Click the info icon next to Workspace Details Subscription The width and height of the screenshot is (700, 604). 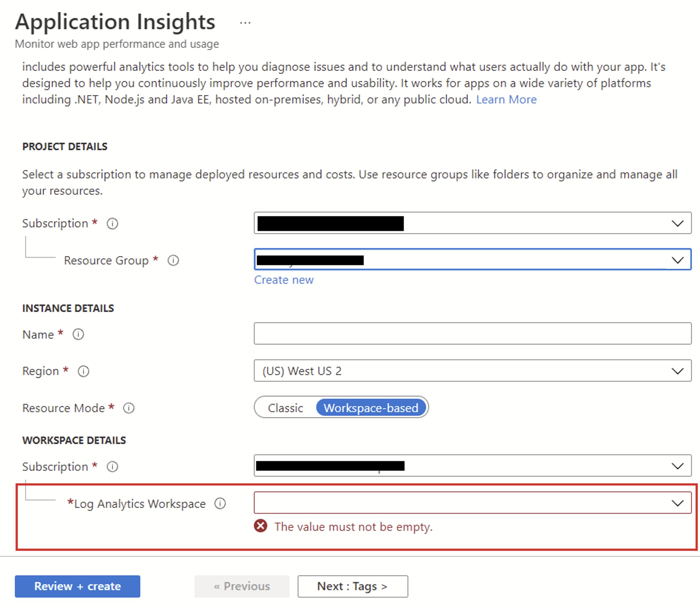(113, 466)
